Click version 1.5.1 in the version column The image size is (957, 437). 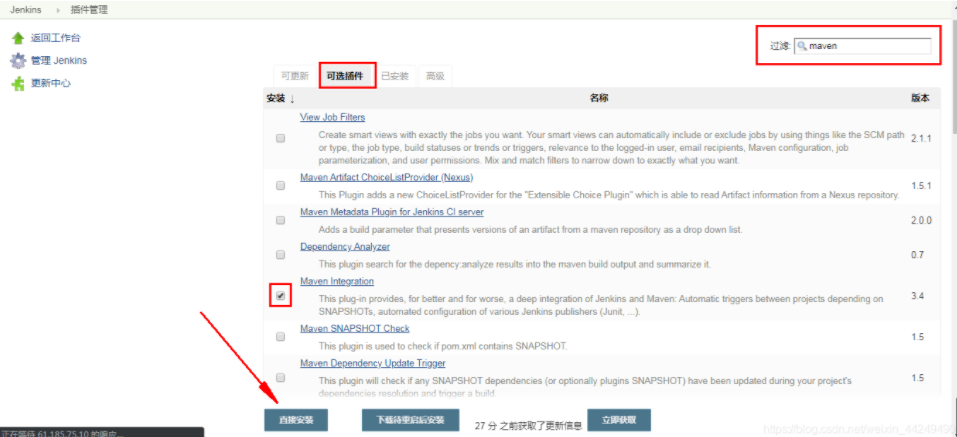tap(921, 186)
